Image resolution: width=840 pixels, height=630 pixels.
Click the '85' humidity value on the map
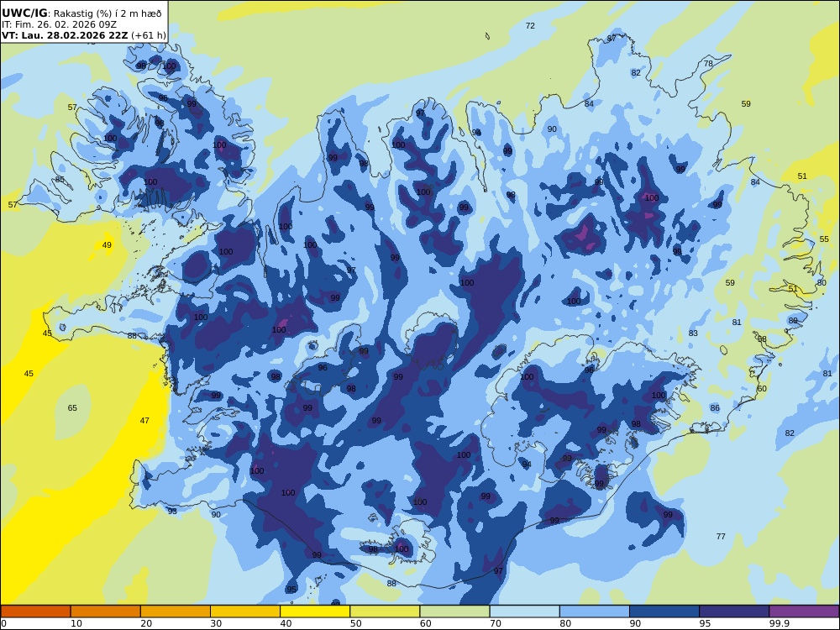tap(60, 180)
